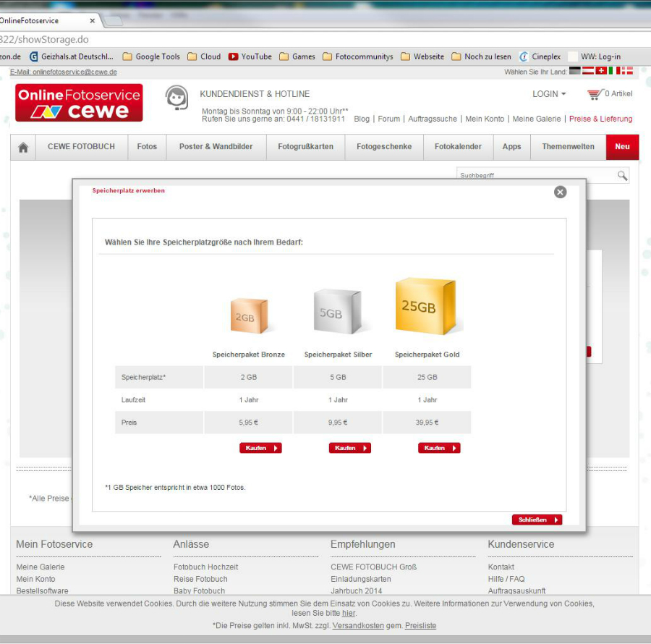
Task: Open the Meine Galerie footer link
Action: coord(41,567)
